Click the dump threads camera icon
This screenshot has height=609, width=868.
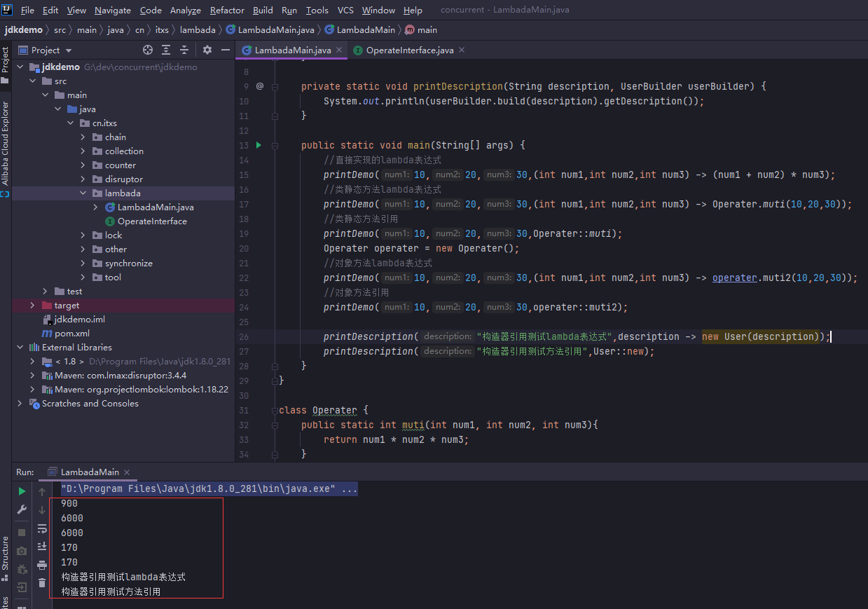point(22,551)
